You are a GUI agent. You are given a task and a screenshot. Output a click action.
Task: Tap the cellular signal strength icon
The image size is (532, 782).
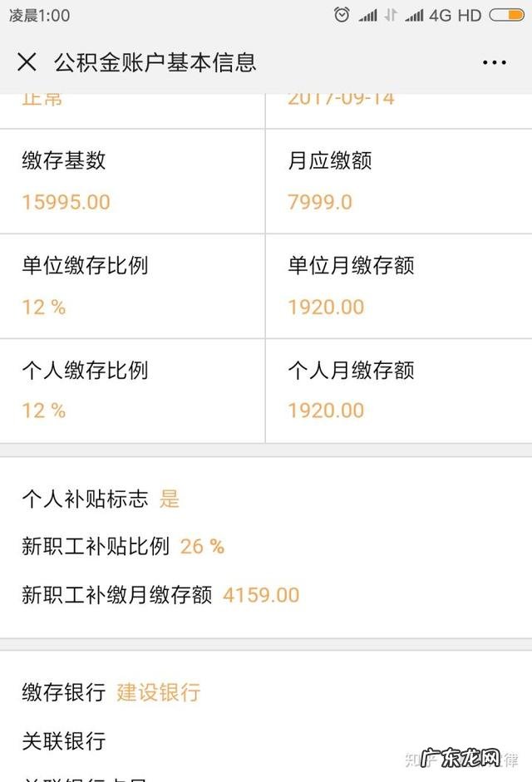pyautogui.click(x=367, y=13)
